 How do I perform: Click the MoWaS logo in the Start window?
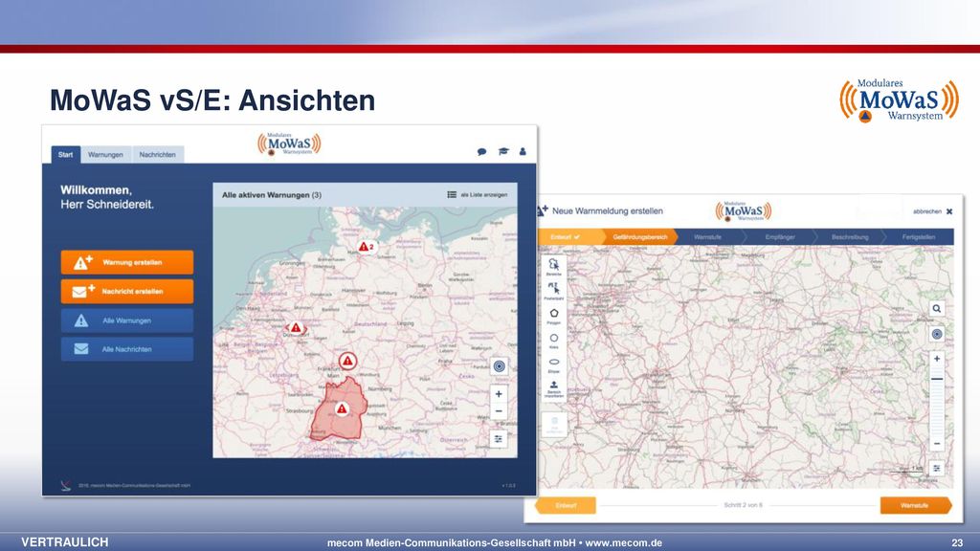(289, 143)
